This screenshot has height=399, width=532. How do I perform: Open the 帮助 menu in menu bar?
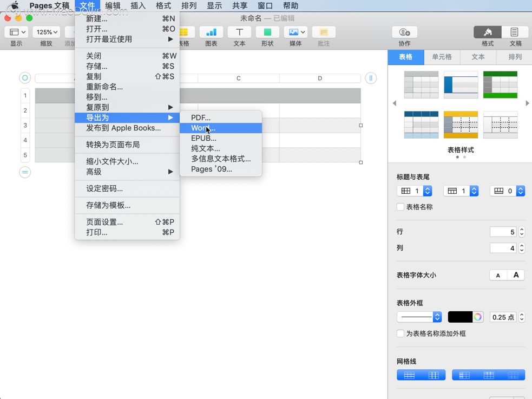[x=291, y=6]
